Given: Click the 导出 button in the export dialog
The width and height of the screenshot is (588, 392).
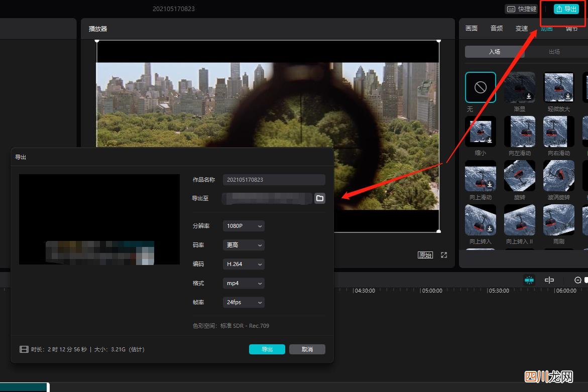Looking at the screenshot, I should [267, 349].
